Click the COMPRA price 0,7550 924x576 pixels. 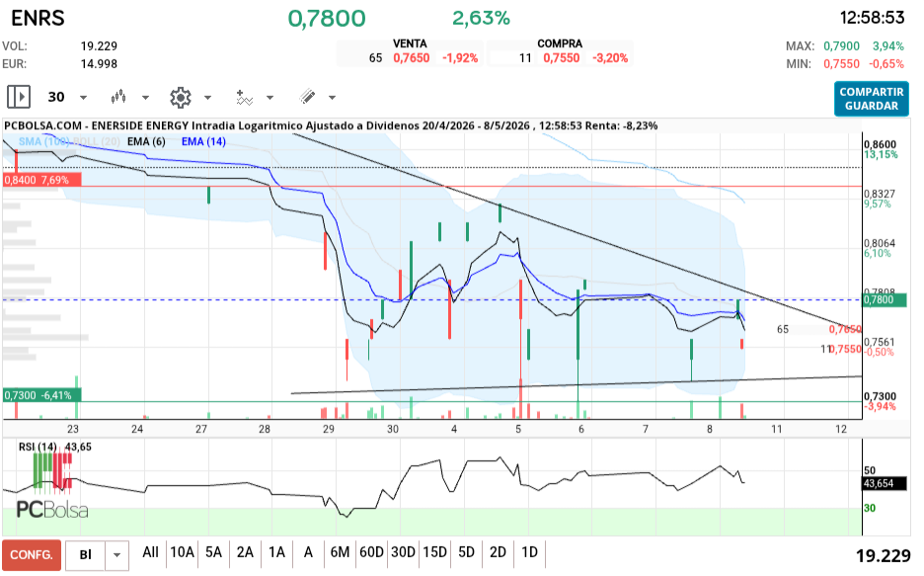click(562, 58)
